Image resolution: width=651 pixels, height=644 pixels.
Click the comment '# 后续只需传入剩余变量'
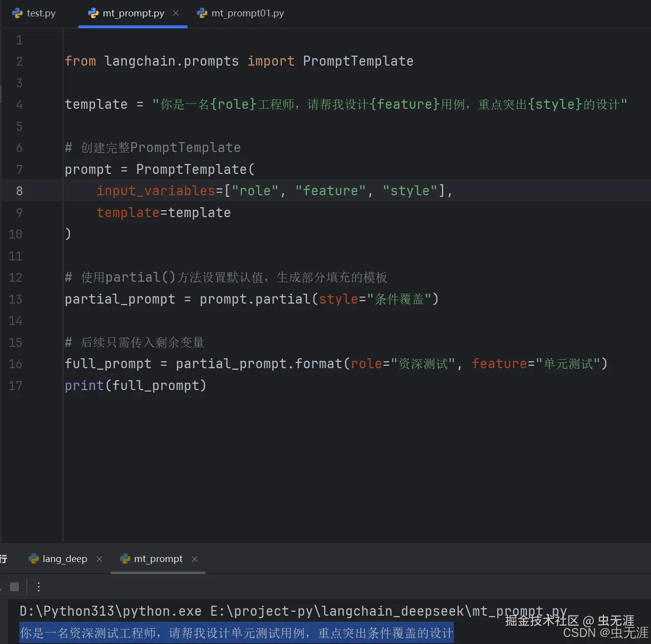[x=135, y=342]
